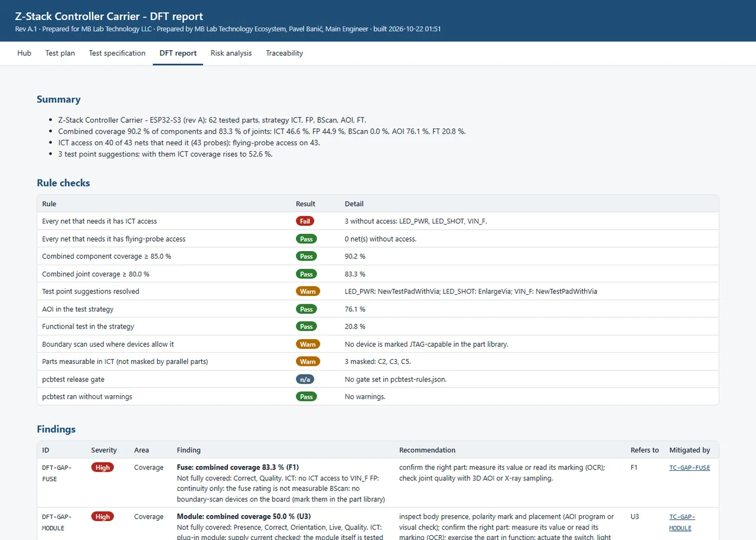Open the Test specification tab

pos(117,53)
